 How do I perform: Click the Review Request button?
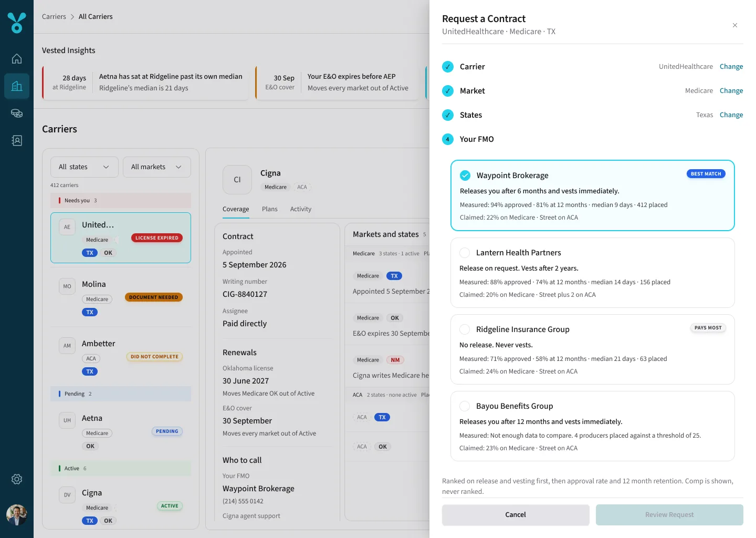pyautogui.click(x=669, y=515)
